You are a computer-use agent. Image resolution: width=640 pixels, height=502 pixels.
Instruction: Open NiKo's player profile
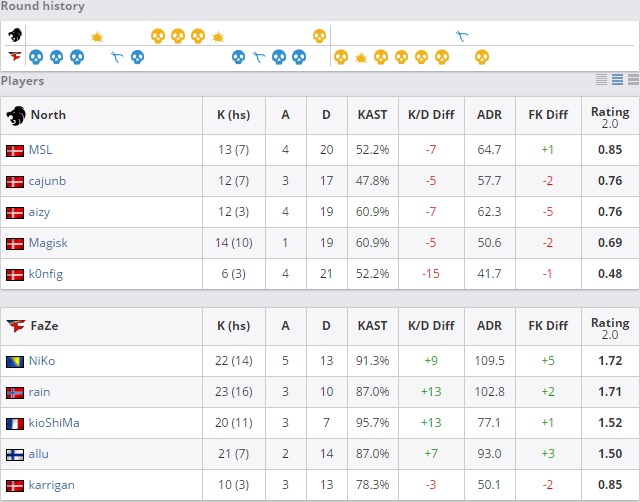(x=43, y=361)
